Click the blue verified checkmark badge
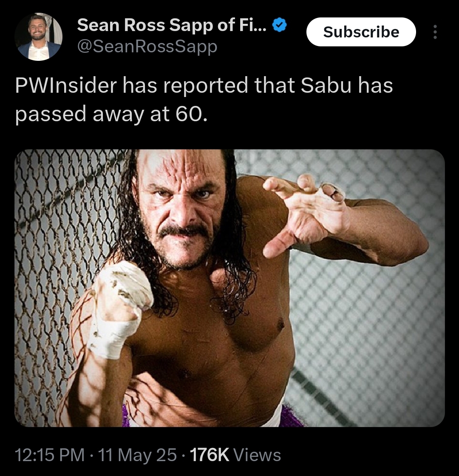This screenshot has width=459, height=476. pos(280,25)
